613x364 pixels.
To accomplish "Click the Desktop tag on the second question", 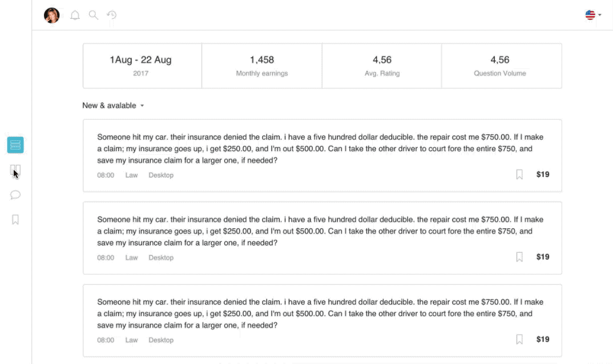I will click(x=161, y=258).
